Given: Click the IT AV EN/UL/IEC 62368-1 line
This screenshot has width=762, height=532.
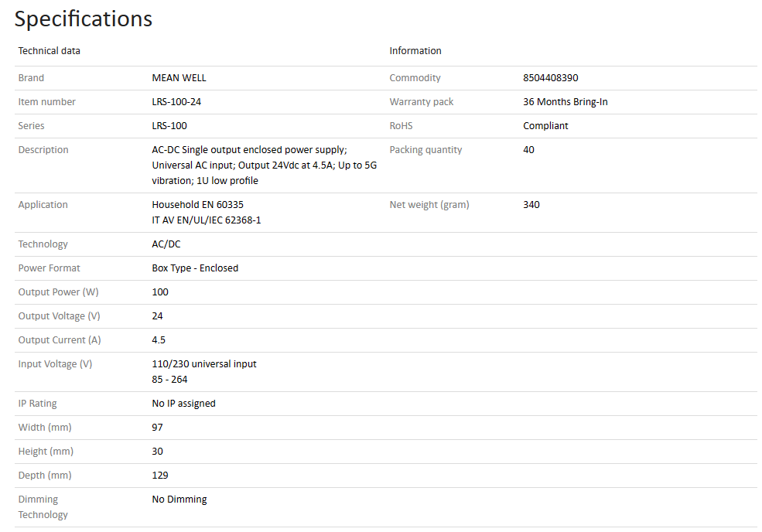Looking at the screenshot, I should 207,220.
